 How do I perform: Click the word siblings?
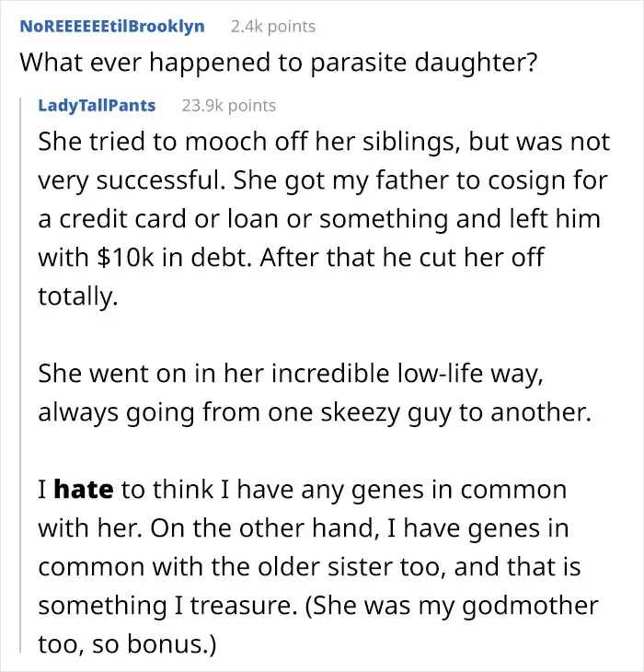pyautogui.click(x=412, y=143)
